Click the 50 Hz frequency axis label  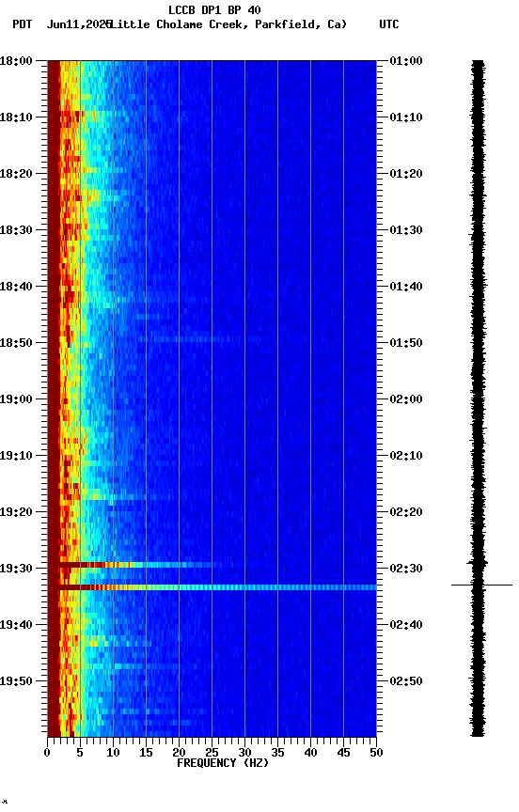376,753
